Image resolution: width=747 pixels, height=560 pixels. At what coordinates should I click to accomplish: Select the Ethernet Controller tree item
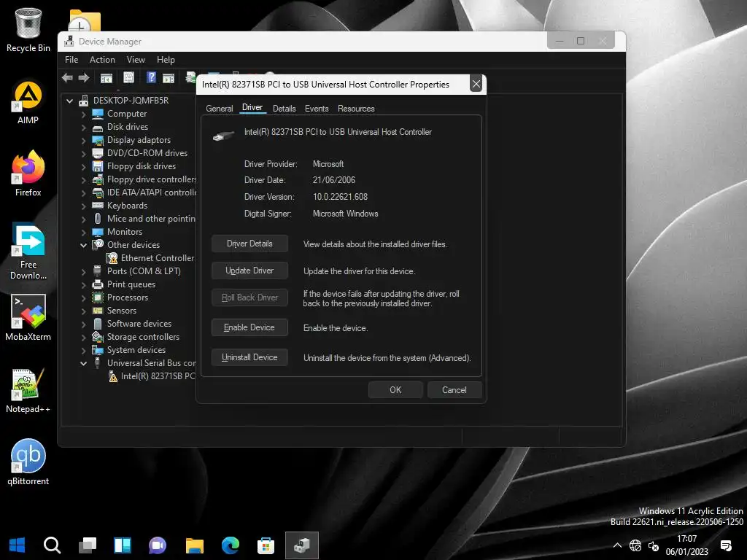pos(158,258)
